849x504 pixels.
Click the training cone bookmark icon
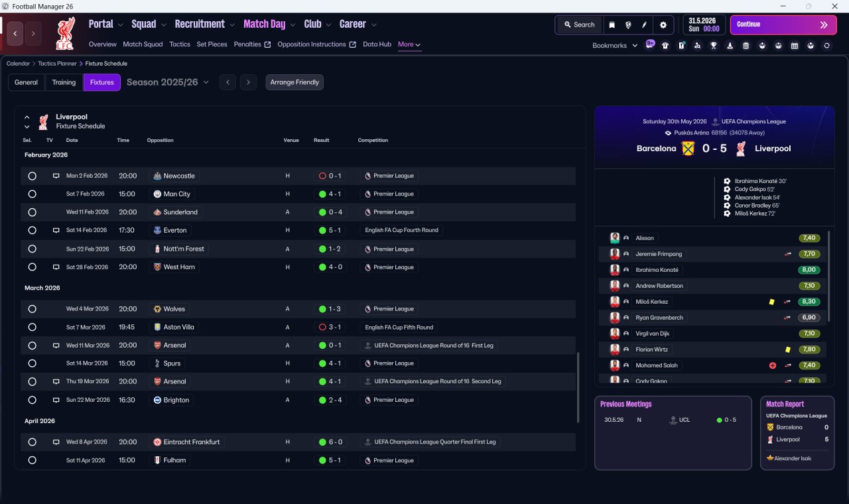730,46
